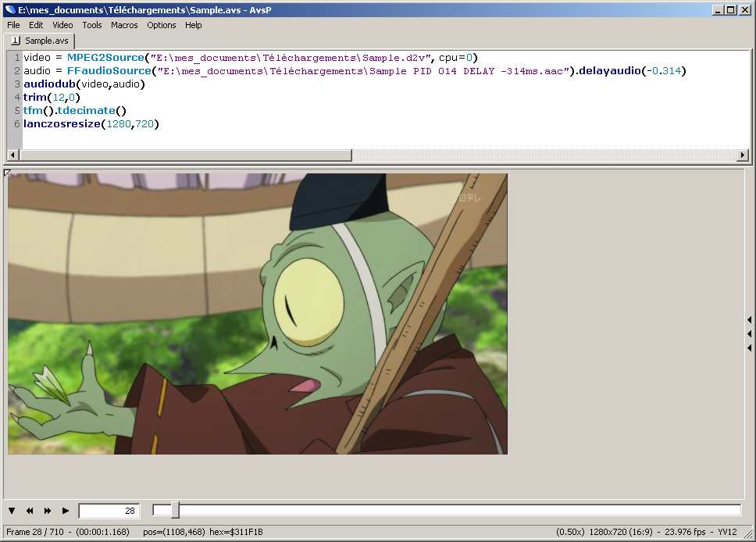Open the Video menu

62,25
